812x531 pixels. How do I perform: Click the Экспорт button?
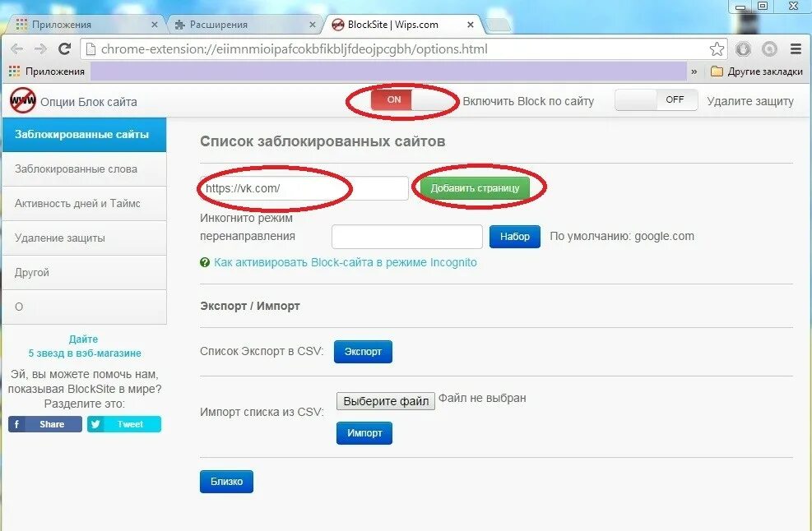coord(363,352)
